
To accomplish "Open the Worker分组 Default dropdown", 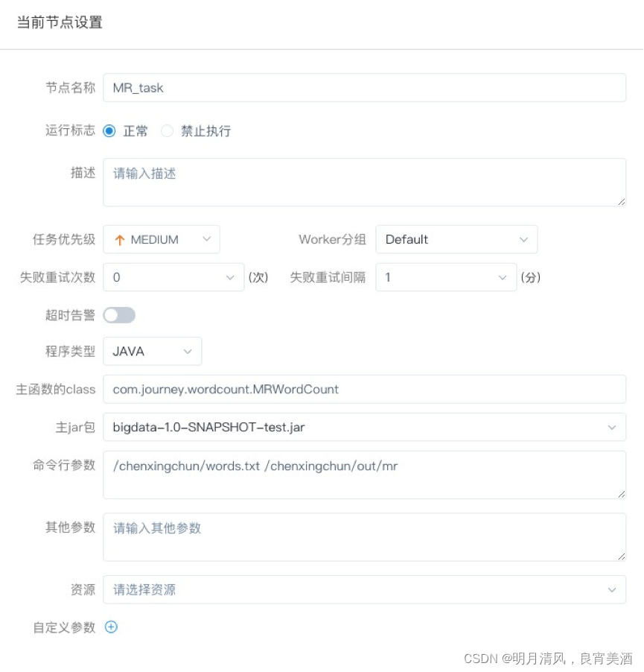I will (456, 239).
